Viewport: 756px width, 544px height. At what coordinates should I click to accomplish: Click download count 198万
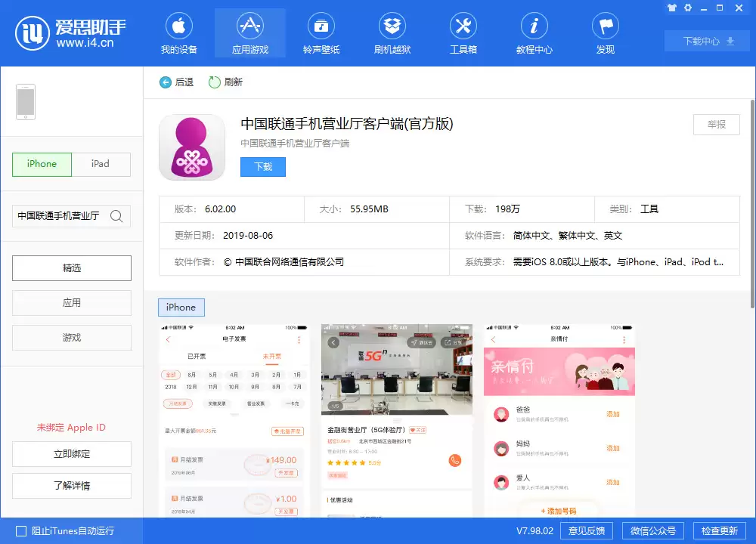pyautogui.click(x=507, y=209)
